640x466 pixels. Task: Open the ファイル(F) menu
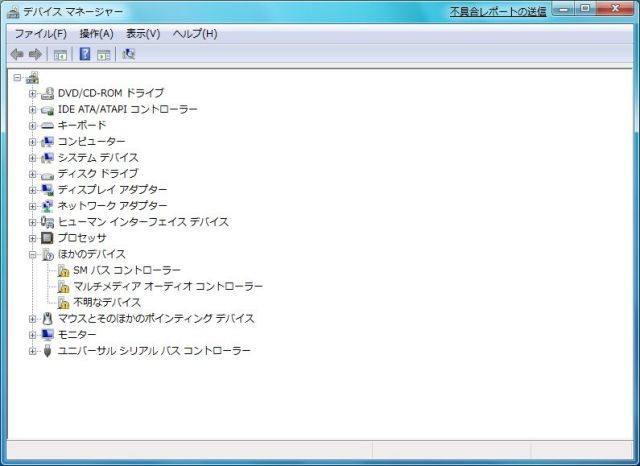click(x=40, y=34)
